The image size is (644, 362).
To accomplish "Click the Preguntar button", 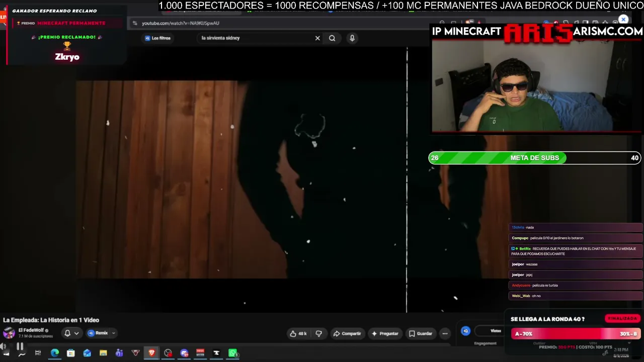I will (385, 333).
